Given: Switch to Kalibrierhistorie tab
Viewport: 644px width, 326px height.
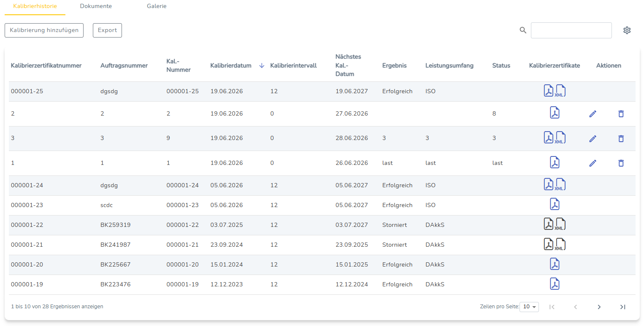Looking at the screenshot, I should [x=35, y=6].
